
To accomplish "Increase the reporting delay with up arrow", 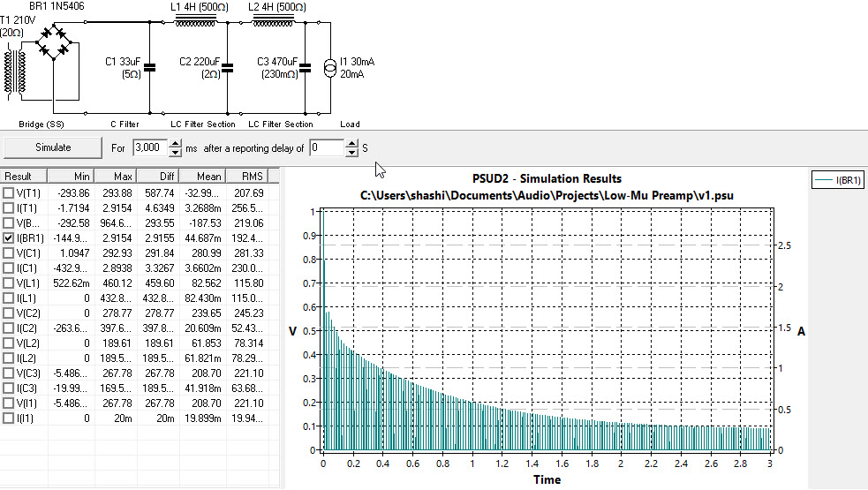I will tap(351, 143).
